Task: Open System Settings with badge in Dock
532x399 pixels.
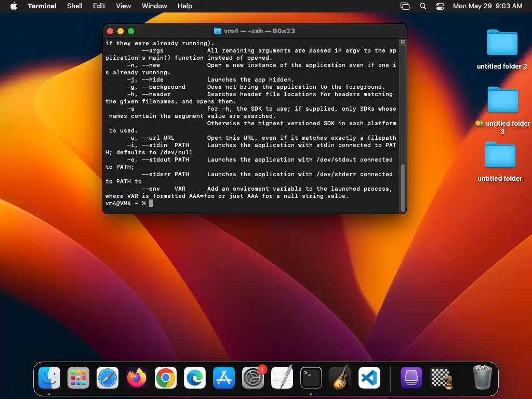Action: [253, 378]
